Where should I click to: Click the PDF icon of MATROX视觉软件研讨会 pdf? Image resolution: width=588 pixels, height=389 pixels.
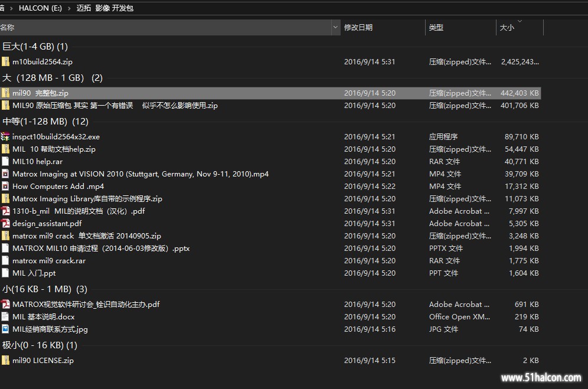5,304
